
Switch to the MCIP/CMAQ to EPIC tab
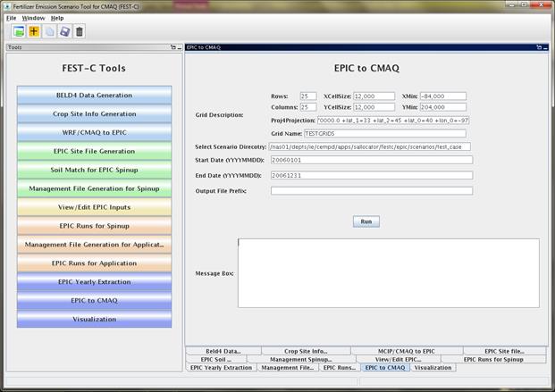407,351
